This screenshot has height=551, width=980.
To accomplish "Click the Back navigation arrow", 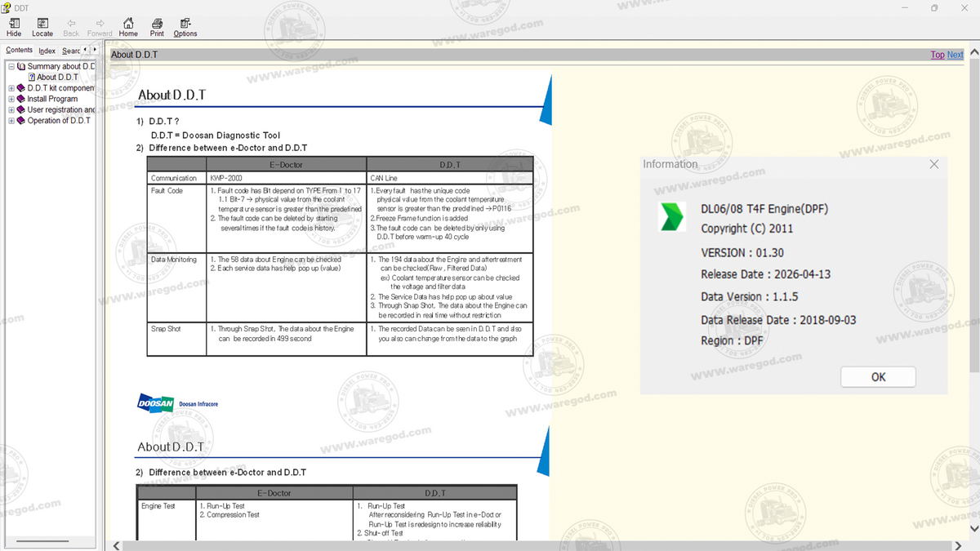I will point(71,23).
